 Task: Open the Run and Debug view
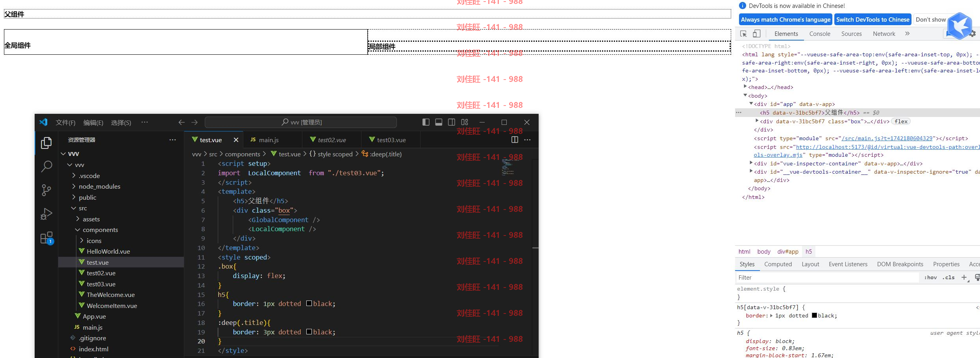point(46,214)
